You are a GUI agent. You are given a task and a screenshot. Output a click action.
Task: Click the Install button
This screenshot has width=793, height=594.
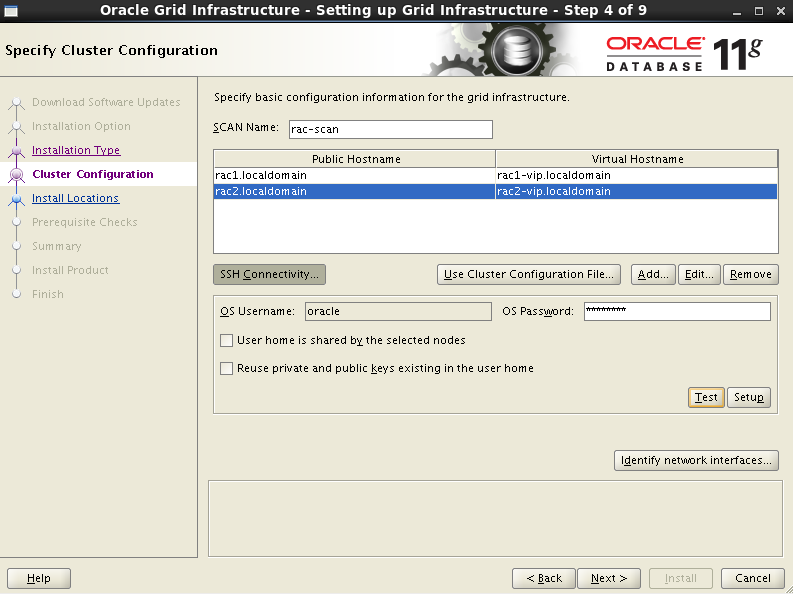(x=681, y=578)
